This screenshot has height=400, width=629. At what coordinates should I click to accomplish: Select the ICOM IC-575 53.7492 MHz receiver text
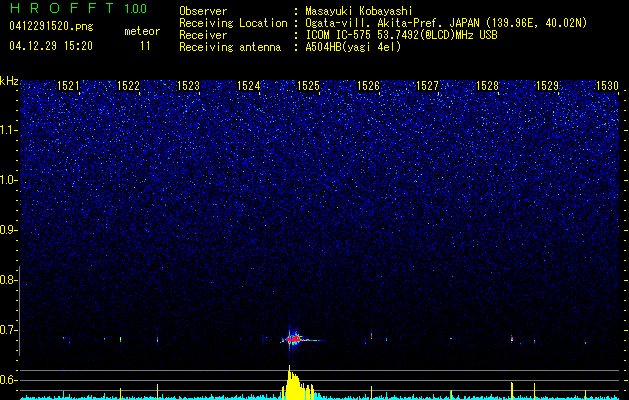click(x=401, y=35)
